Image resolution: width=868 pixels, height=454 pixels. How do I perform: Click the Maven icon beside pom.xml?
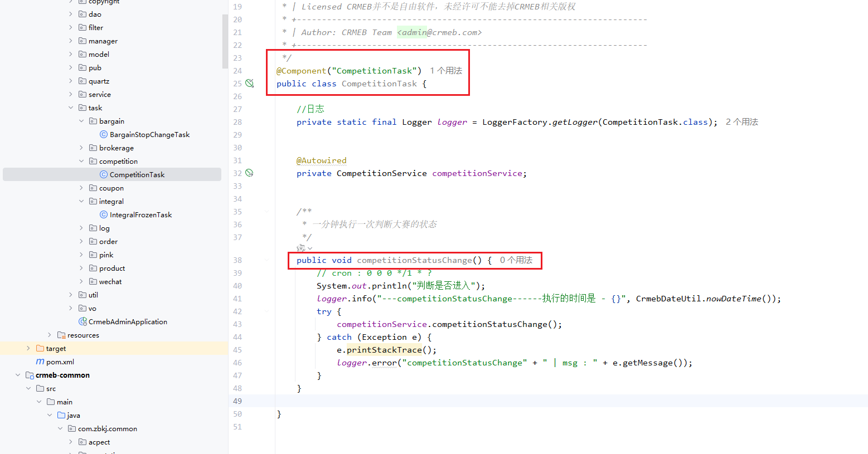[x=40, y=362]
